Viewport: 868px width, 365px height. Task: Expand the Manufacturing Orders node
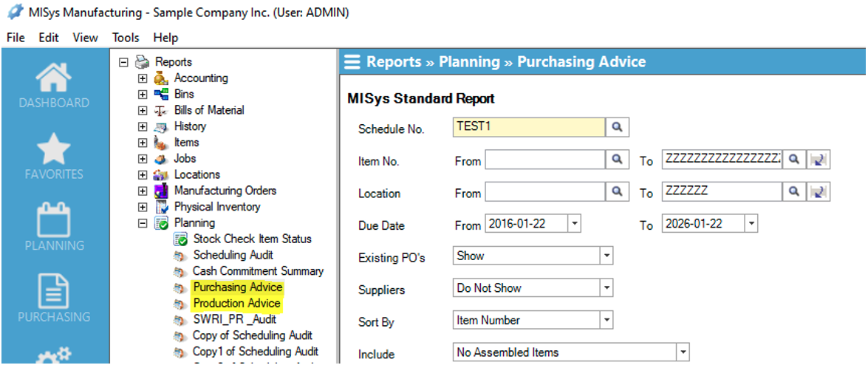pyautogui.click(x=143, y=191)
